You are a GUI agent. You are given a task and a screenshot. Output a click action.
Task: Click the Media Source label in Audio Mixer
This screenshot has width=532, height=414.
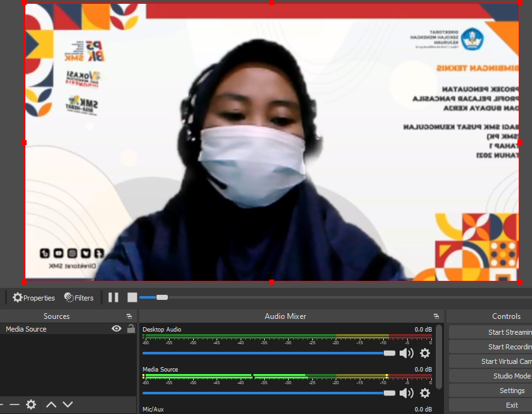coord(160,369)
